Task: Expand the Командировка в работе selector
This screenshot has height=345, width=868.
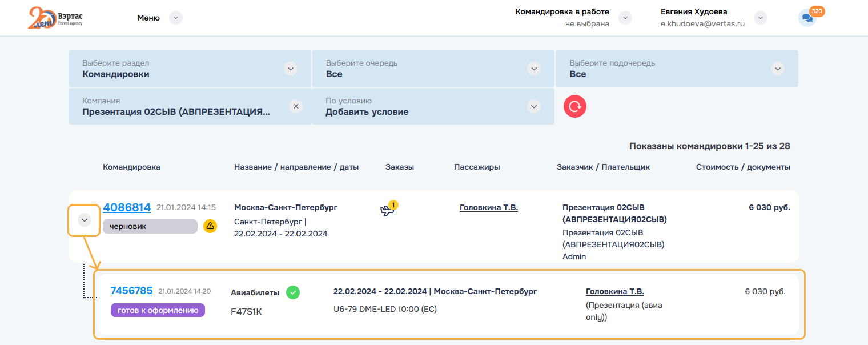Action: tap(626, 18)
